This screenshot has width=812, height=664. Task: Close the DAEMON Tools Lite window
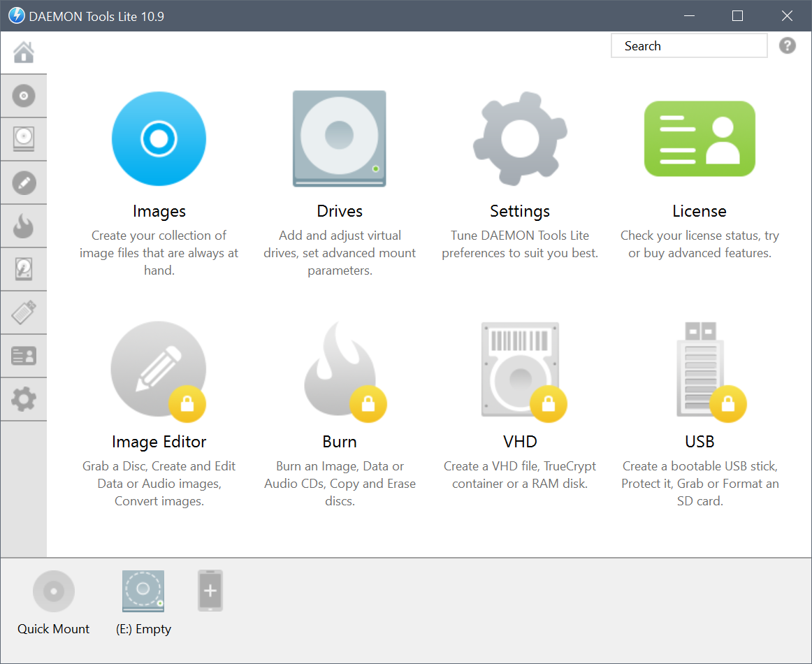787,15
